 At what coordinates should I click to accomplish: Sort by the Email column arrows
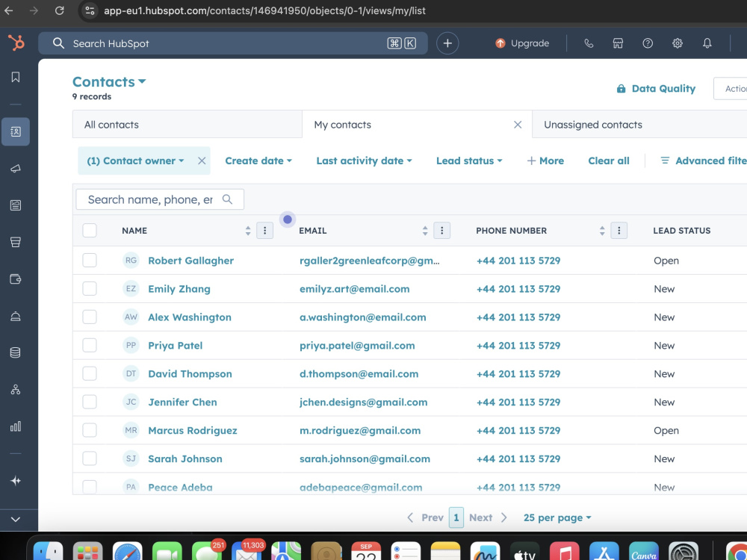point(425,231)
